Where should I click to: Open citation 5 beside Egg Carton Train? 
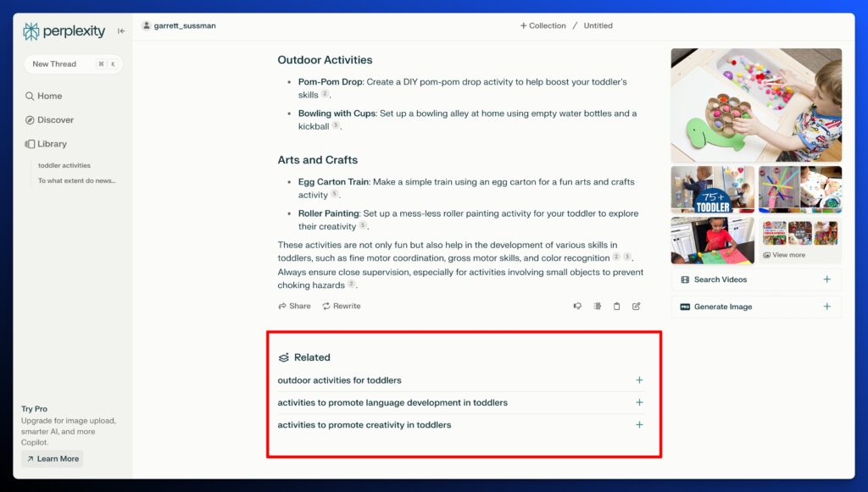pos(335,194)
